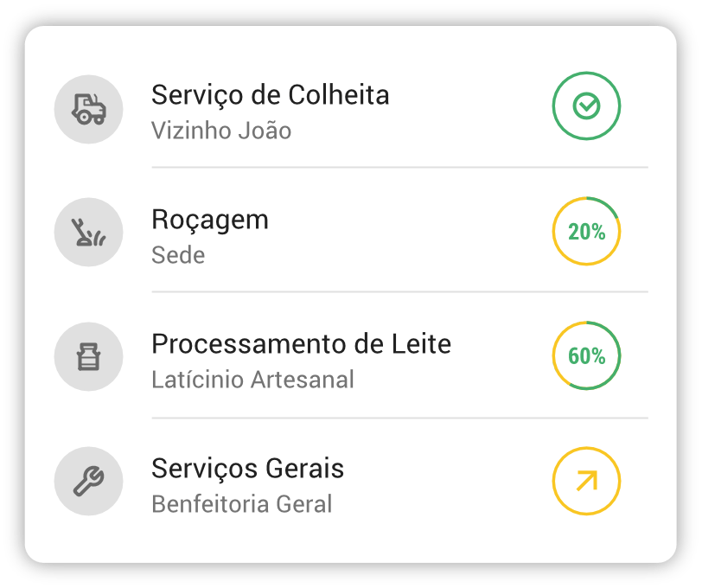702x588 pixels.
Task: Click the Latícinio Artesanal subtitle
Action: pyautogui.click(x=252, y=380)
